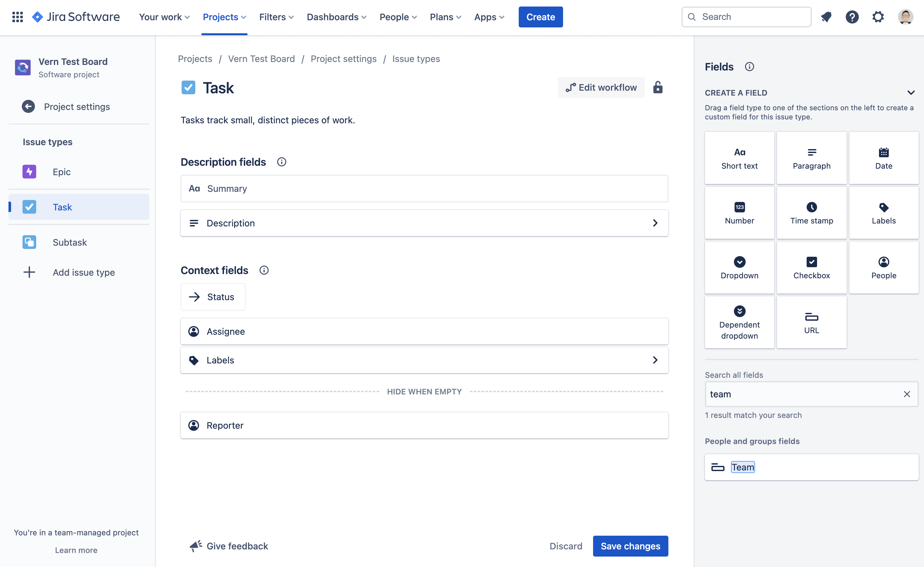Click Save changes button

pos(630,546)
